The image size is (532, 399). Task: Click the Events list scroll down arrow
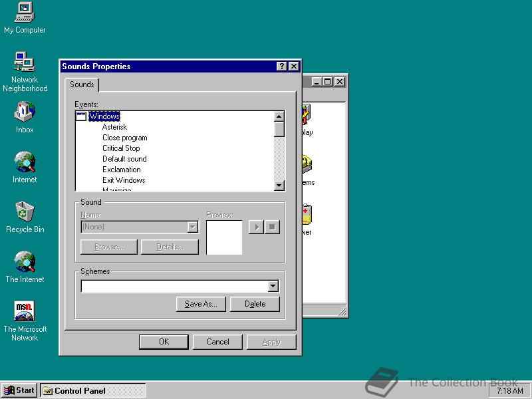pyautogui.click(x=279, y=186)
